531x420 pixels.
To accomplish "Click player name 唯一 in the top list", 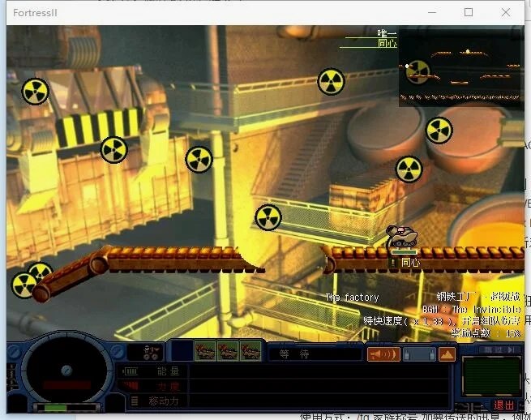I will click(387, 33).
